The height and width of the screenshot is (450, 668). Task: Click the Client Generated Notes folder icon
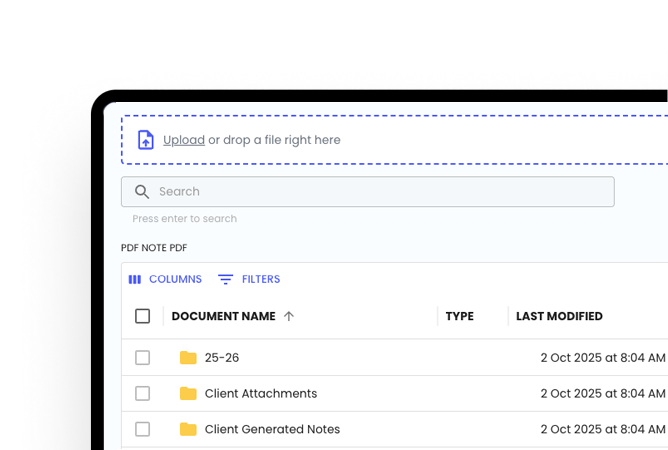click(x=188, y=429)
